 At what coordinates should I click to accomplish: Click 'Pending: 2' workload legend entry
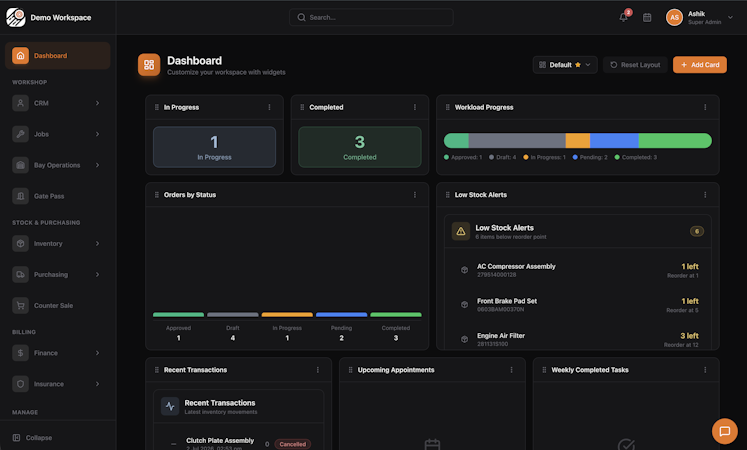[590, 157]
